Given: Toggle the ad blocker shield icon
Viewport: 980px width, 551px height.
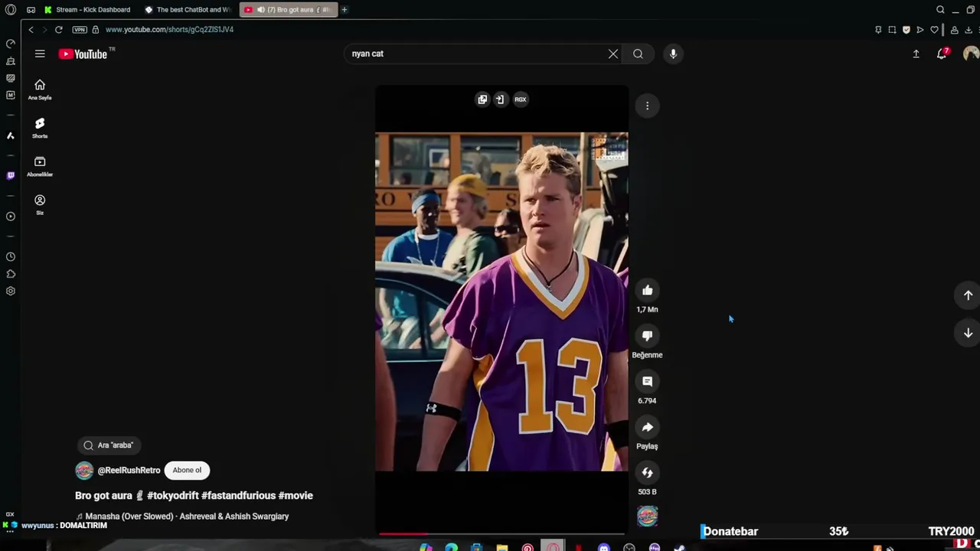Looking at the screenshot, I should point(906,30).
